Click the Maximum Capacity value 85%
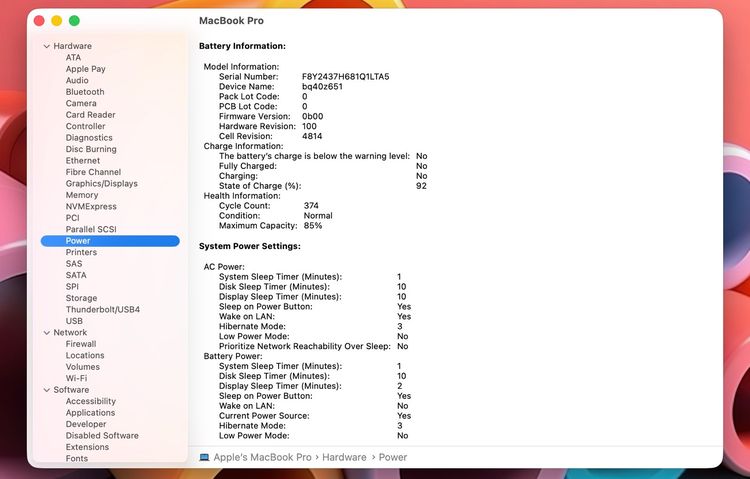 pos(313,225)
